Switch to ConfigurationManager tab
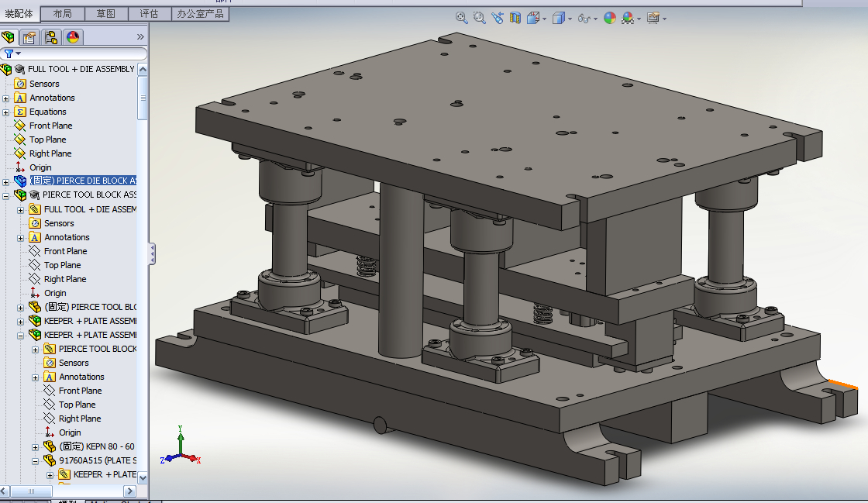Screen dimensions: 868x503 pos(51,37)
